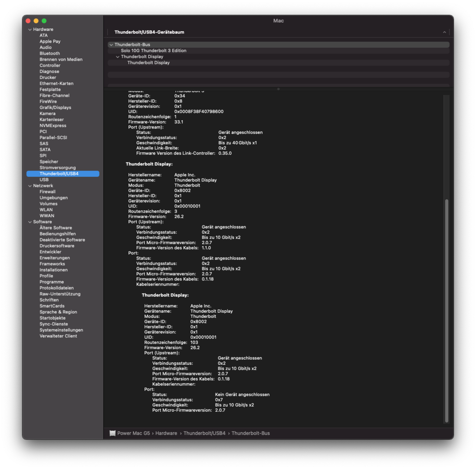The width and height of the screenshot is (476, 469).
Task: Click the details pane vertical scrollbar
Action: pyautogui.click(x=446, y=311)
